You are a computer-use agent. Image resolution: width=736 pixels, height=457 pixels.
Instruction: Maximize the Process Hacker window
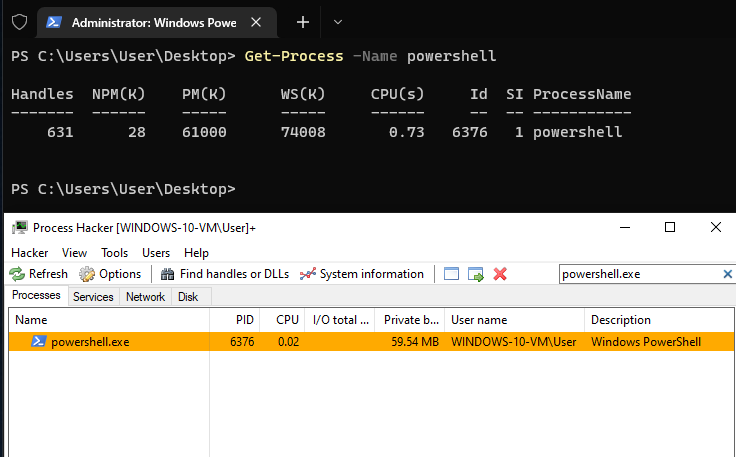670,228
